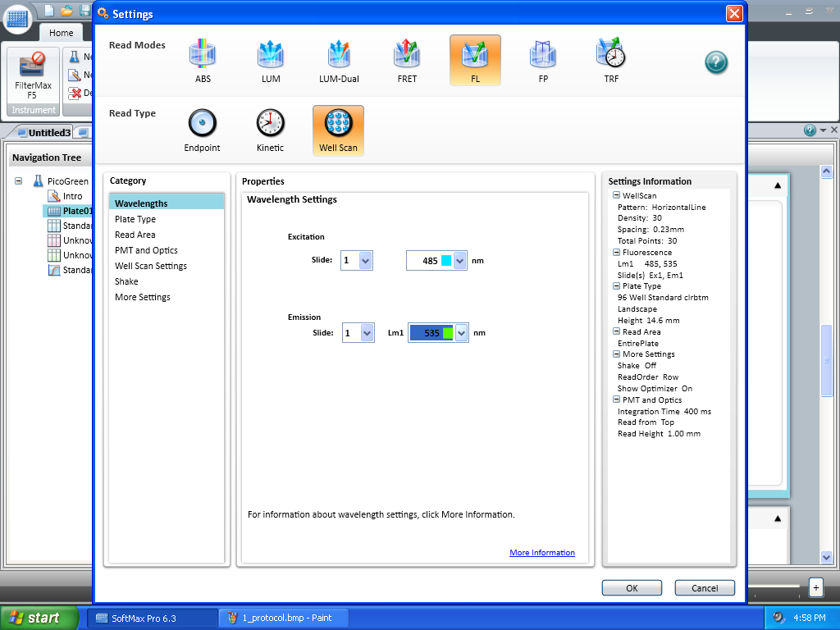Open the 485 nm excitation wavelength dropdown
840x630 pixels.
pyautogui.click(x=460, y=261)
